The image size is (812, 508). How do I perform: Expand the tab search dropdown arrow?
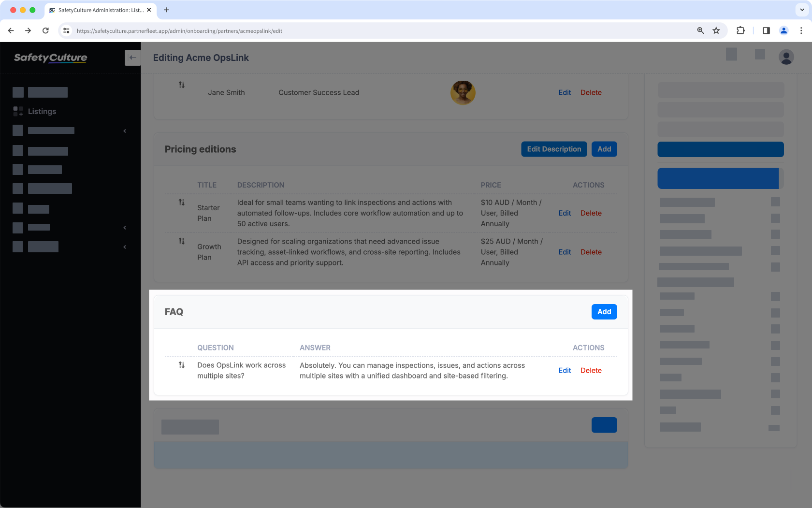pyautogui.click(x=802, y=10)
